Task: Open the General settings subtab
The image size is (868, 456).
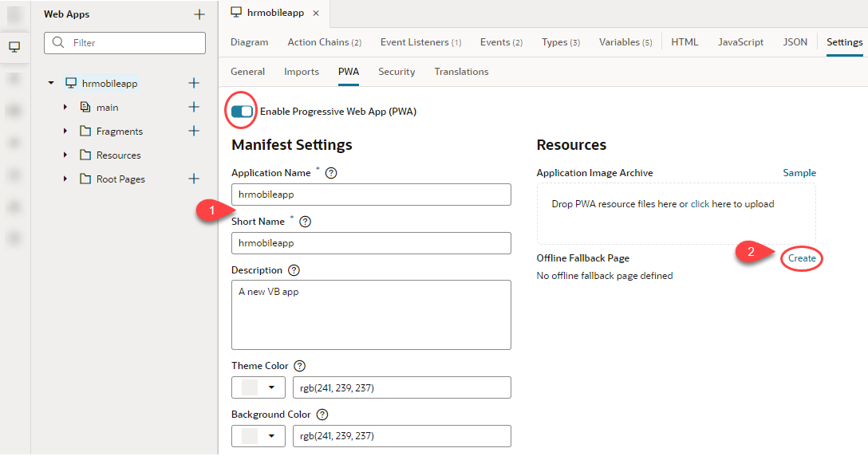Action: (x=247, y=72)
